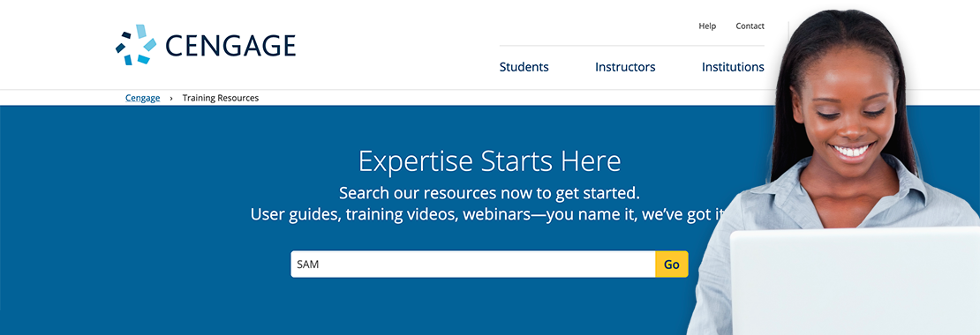Follow the Cengage breadcrumb link
The image size is (980, 335).
[x=142, y=98]
